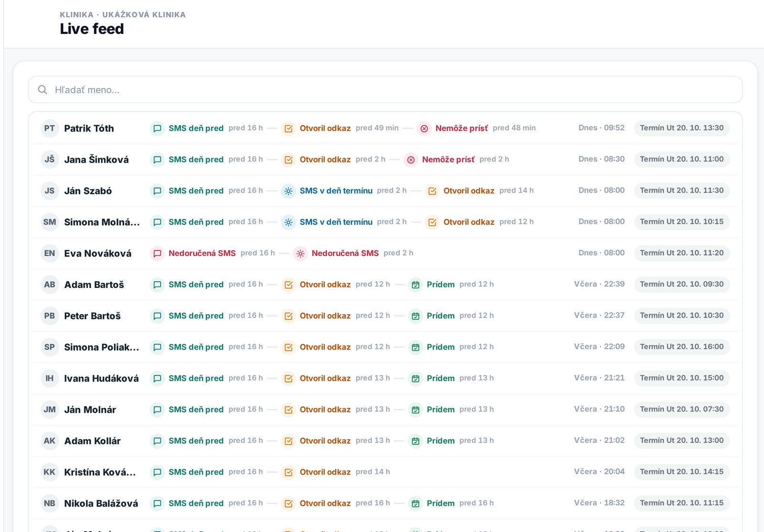Screen dimensions: 764x532
Task: Click Ján Szabó's "Otvoril odkaz" icon
Action: pyautogui.click(x=432, y=191)
